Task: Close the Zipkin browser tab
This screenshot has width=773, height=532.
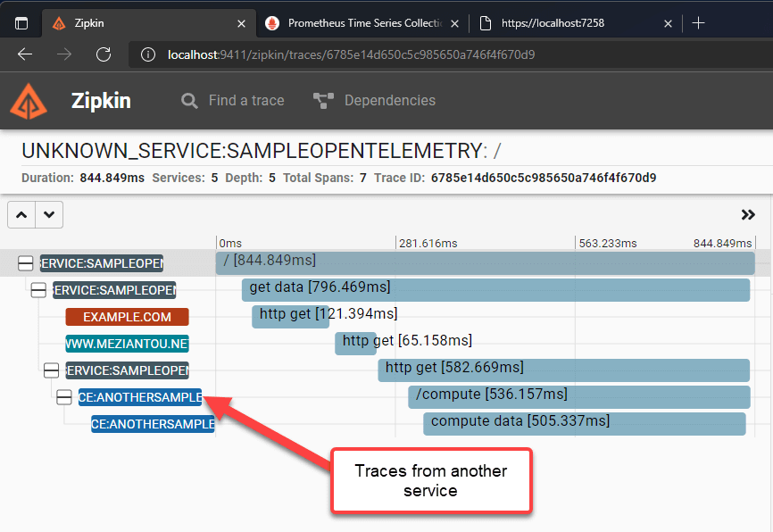Action: tap(240, 23)
